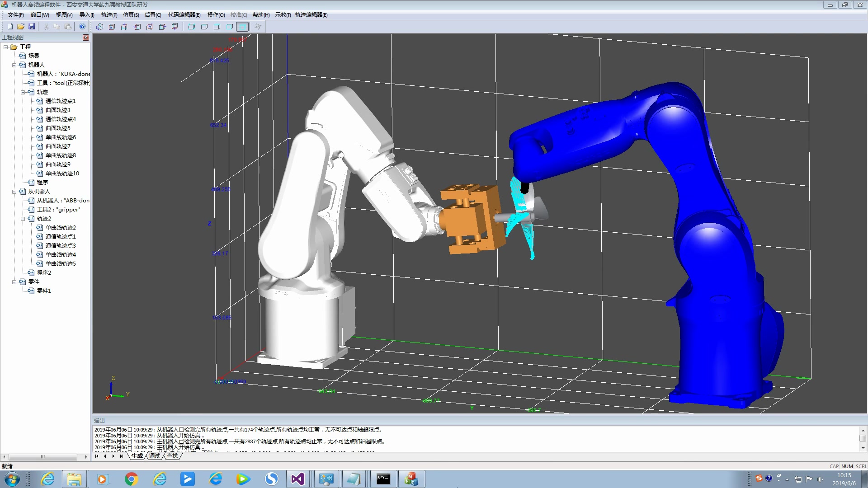Click the New file toolbar icon
The image size is (868, 488).
(x=10, y=27)
